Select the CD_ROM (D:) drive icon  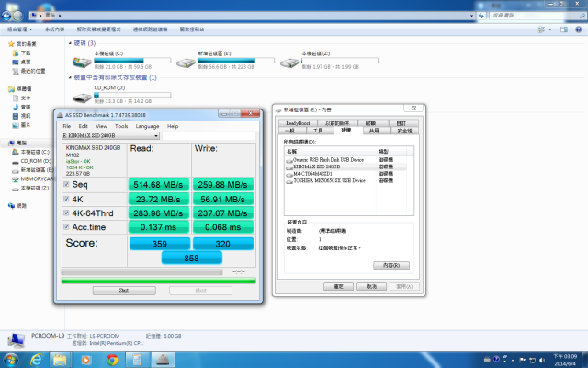click(x=82, y=98)
